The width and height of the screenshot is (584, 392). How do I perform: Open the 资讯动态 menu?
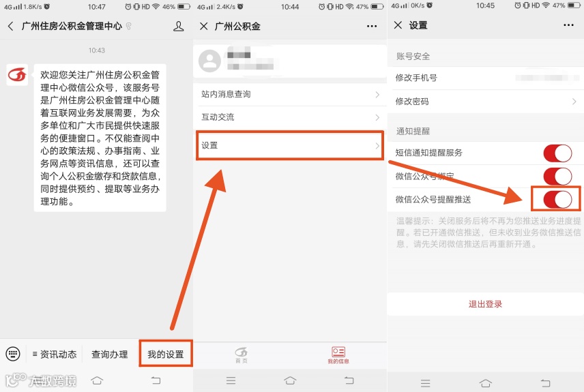55,354
